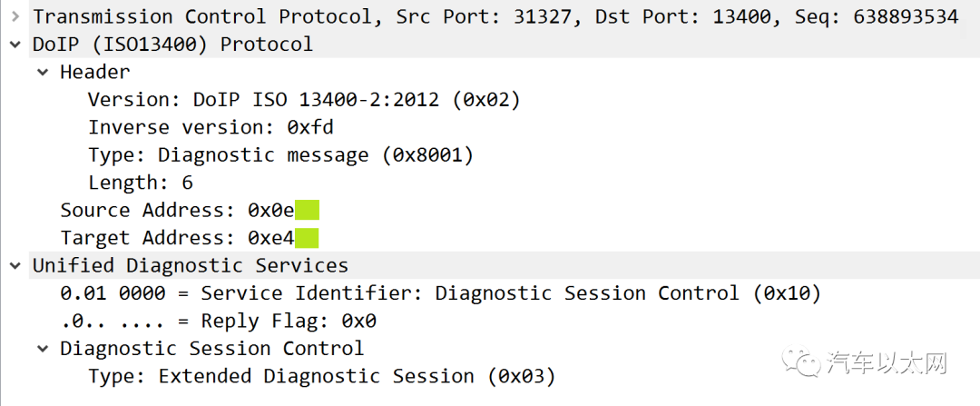Select the Diagnostic Session Control label
The height and width of the screenshot is (406, 980).
click(x=211, y=348)
